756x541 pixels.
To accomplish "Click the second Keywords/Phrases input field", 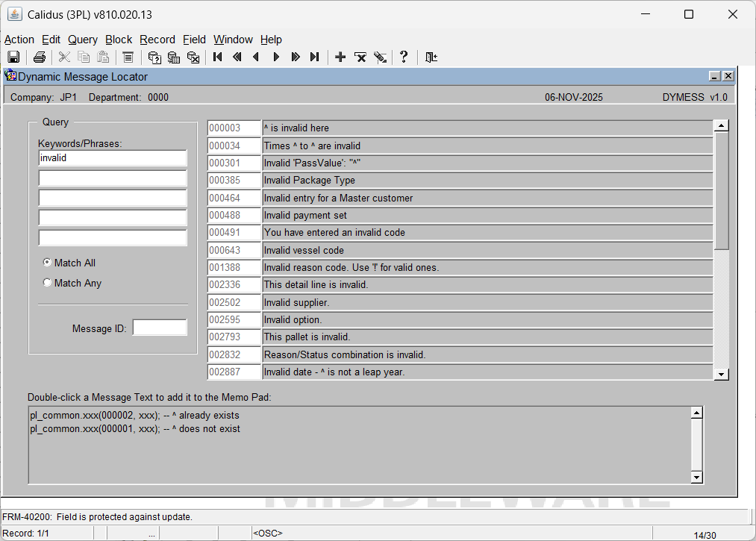I will click(113, 178).
